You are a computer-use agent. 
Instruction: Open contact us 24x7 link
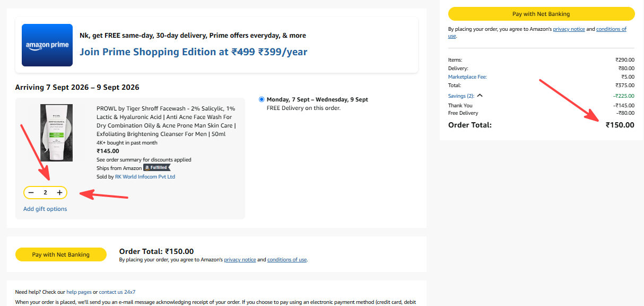(117, 292)
